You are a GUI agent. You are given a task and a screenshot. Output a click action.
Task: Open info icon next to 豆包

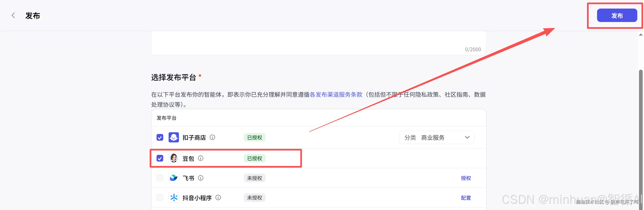coord(201,158)
